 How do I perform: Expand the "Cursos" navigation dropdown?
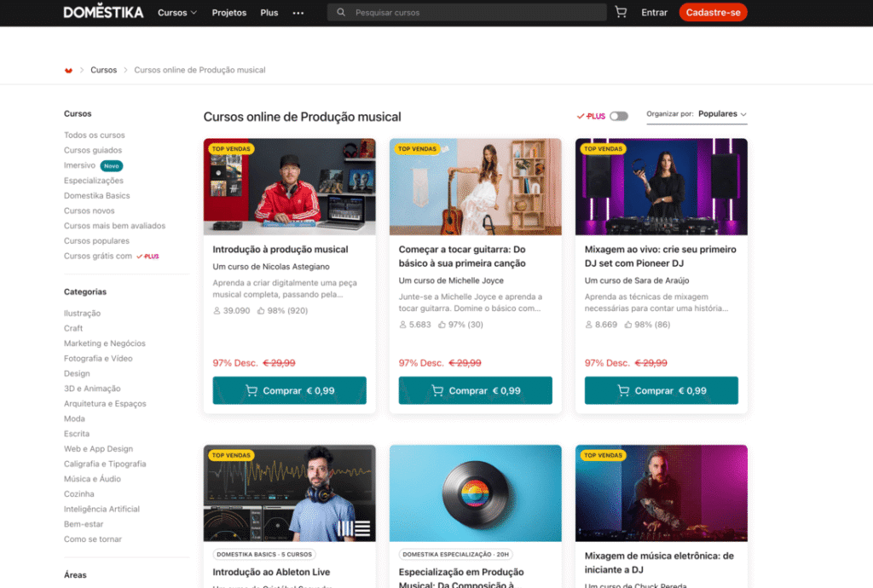176,12
